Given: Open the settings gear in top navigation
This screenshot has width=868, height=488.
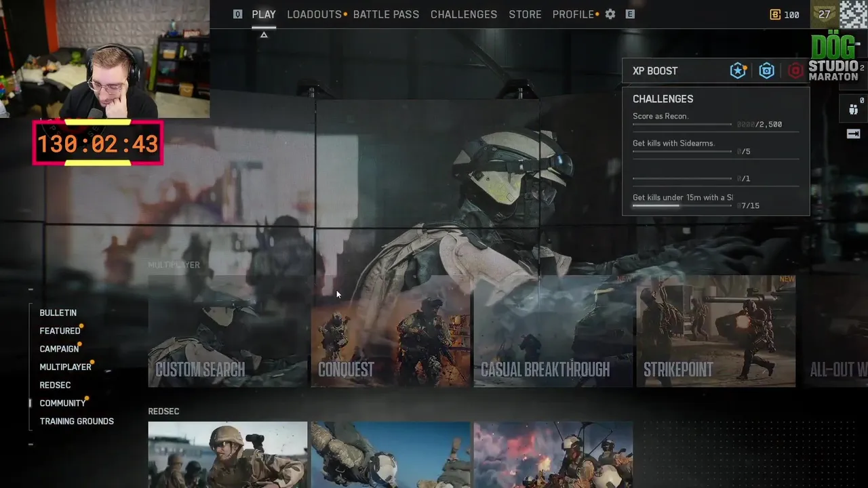Looking at the screenshot, I should [610, 14].
